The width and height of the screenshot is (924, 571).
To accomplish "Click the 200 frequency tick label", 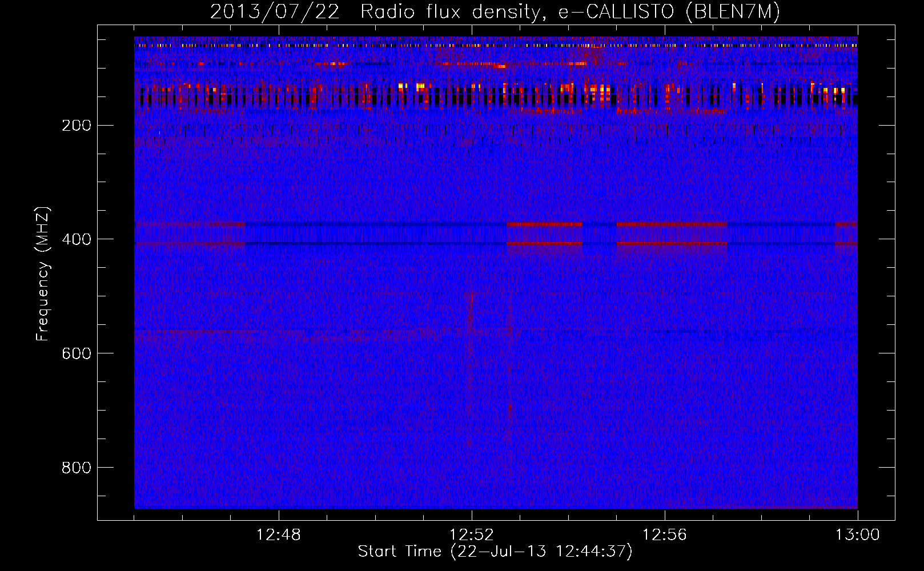I will click(x=77, y=126).
